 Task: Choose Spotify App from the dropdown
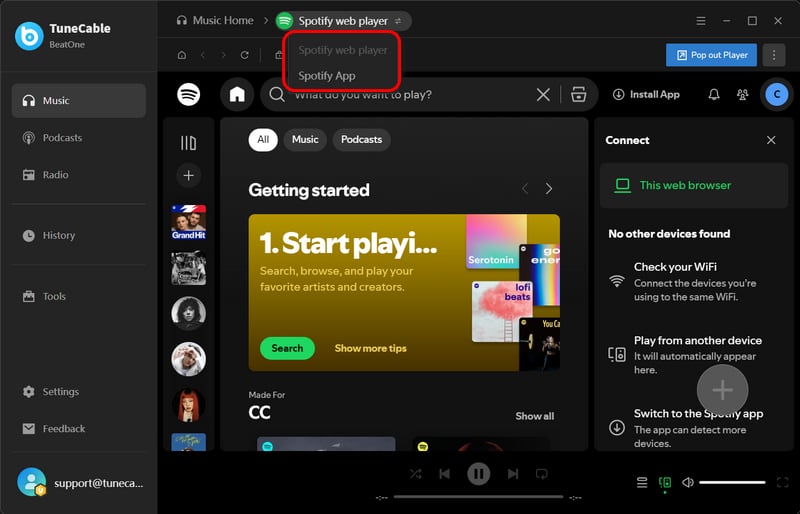[x=327, y=76]
